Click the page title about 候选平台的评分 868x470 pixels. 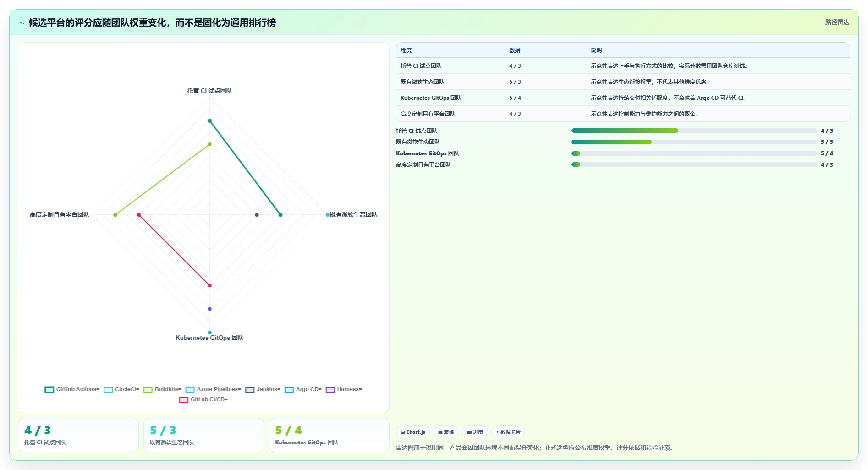coord(152,23)
